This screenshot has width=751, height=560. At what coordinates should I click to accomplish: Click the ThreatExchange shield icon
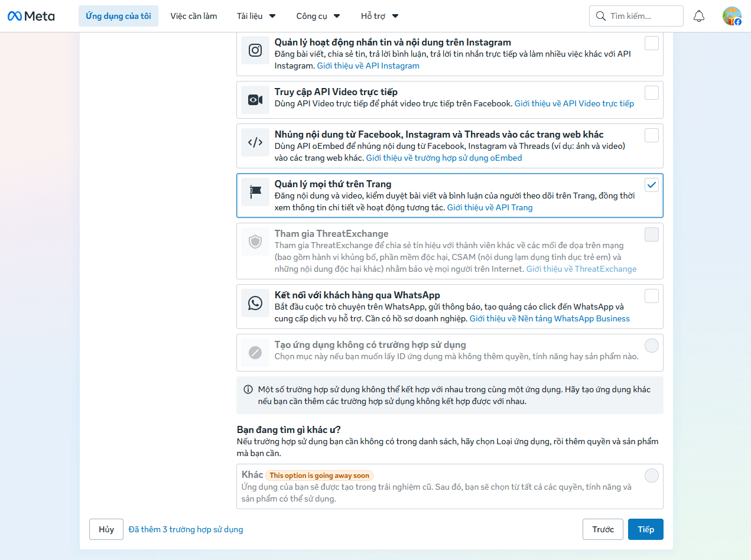255,242
